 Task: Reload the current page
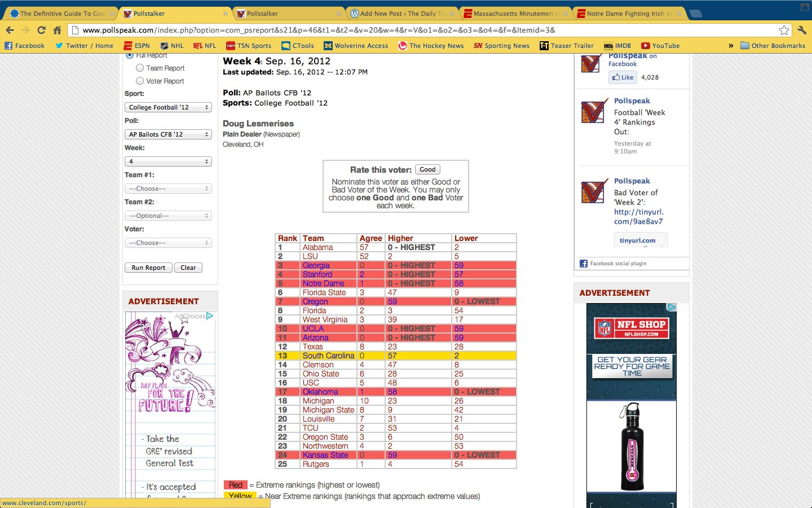pos(41,30)
